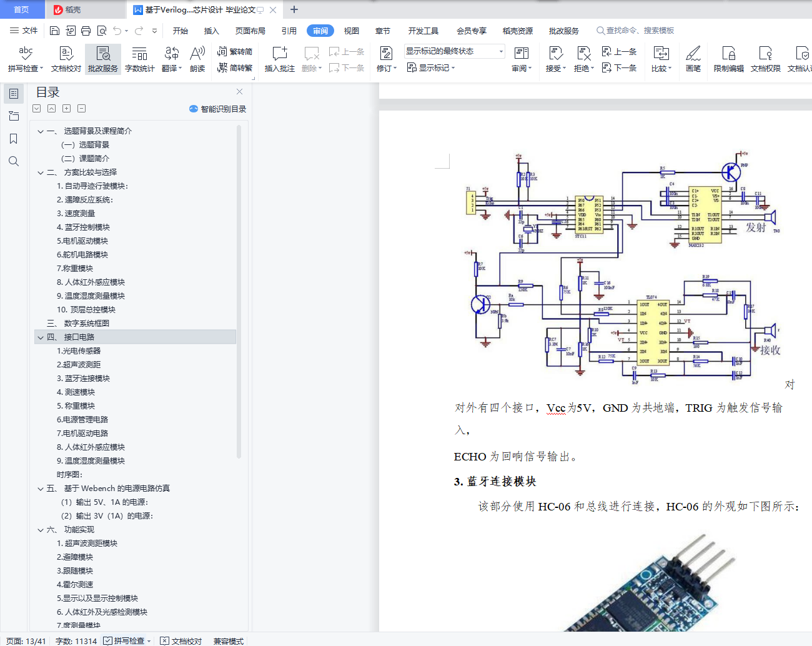Open the 开发工具 tab

(423, 31)
